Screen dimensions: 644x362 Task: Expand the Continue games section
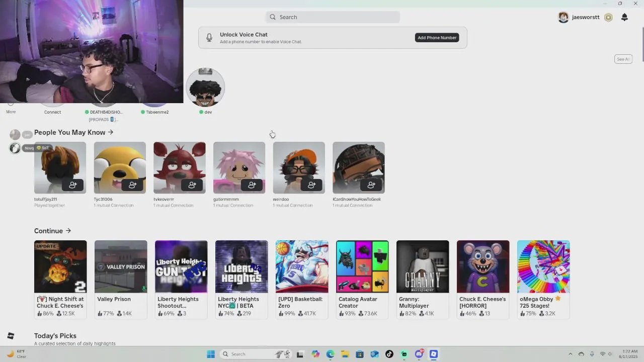tap(53, 231)
